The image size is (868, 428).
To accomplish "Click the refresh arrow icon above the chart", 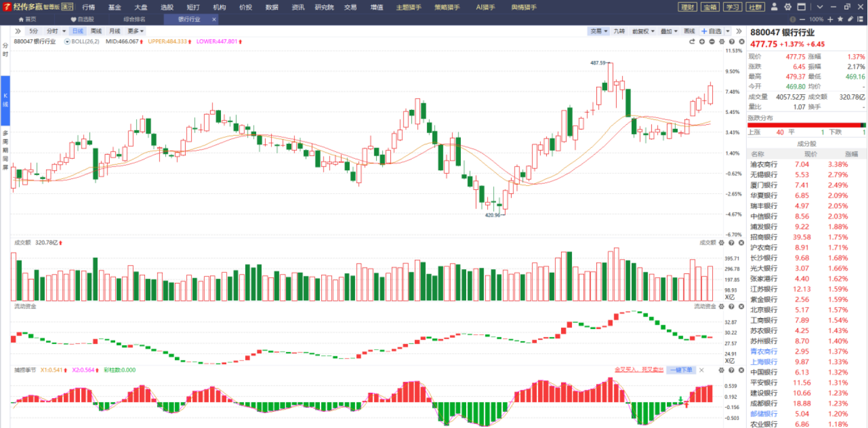I will click(692, 42).
